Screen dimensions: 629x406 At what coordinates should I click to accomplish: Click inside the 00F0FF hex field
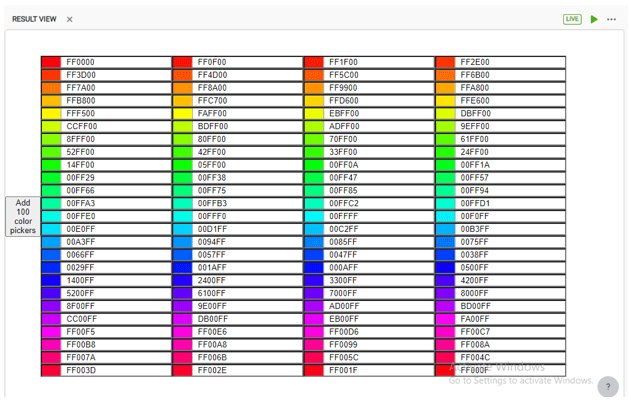(511, 216)
